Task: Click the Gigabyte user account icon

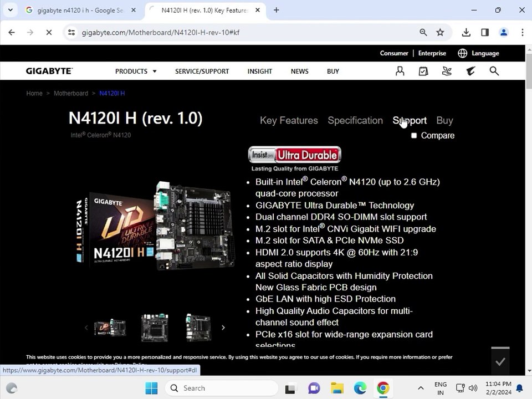Action: (400, 71)
